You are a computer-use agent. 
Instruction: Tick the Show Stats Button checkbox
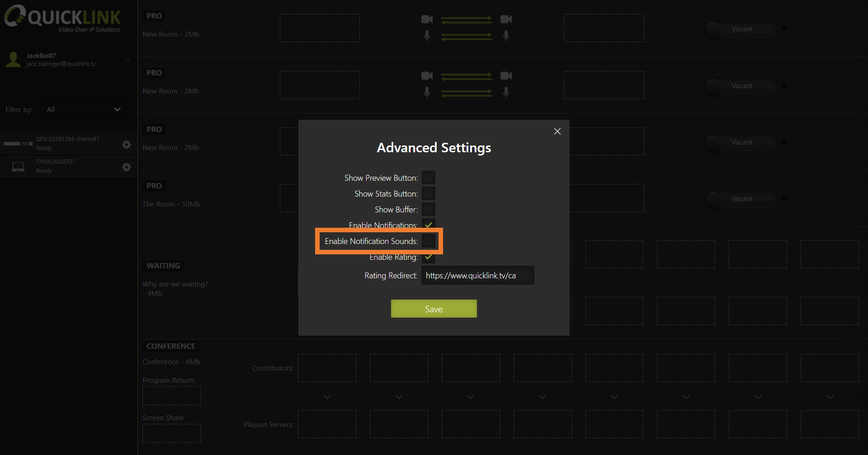(429, 193)
